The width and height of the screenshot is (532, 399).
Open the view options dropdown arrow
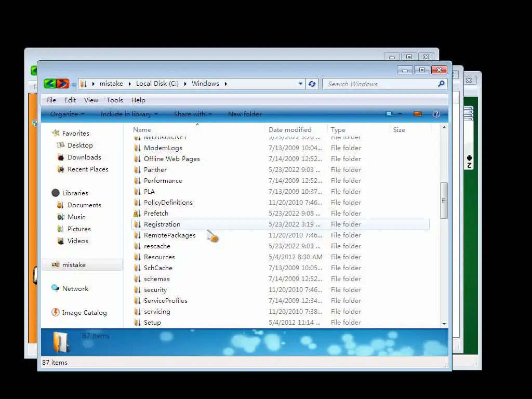click(400, 114)
